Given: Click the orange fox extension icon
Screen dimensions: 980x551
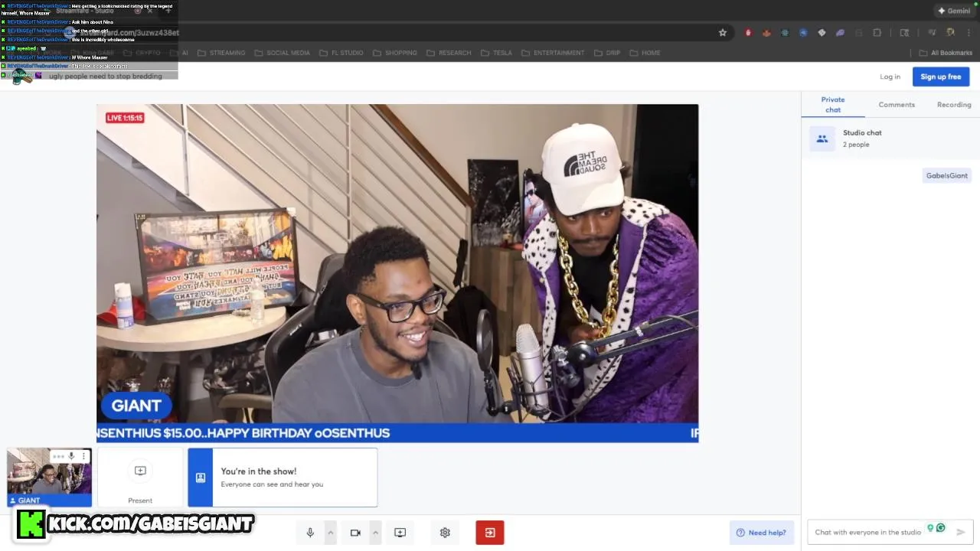Looking at the screenshot, I should pyautogui.click(x=766, y=33).
